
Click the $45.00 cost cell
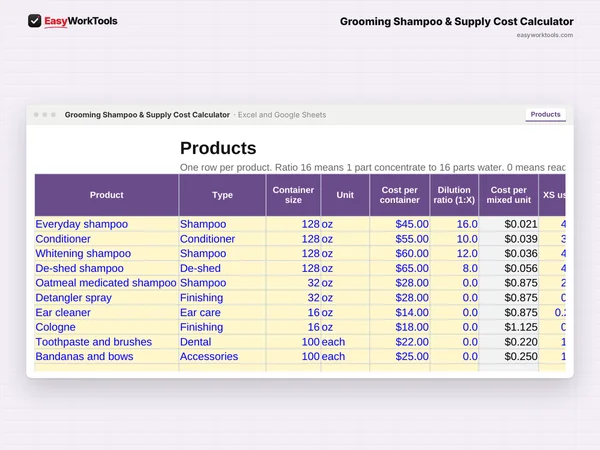[x=399, y=224]
